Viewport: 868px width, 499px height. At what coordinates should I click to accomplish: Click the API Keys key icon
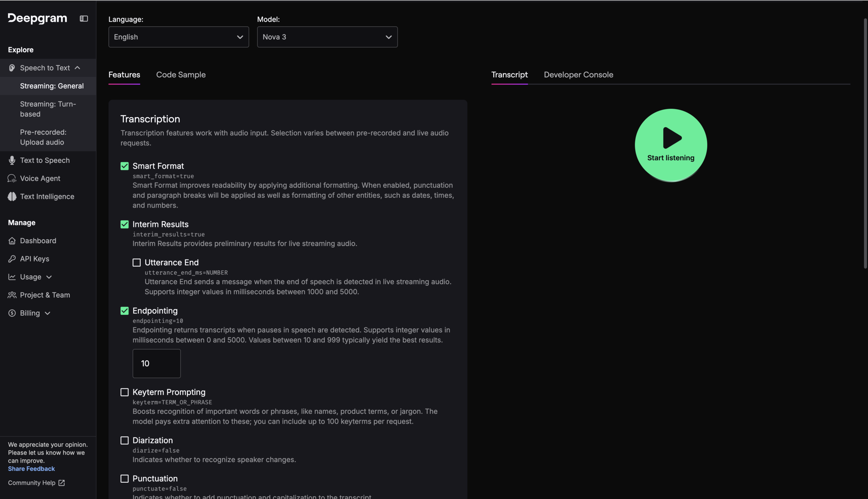point(12,259)
